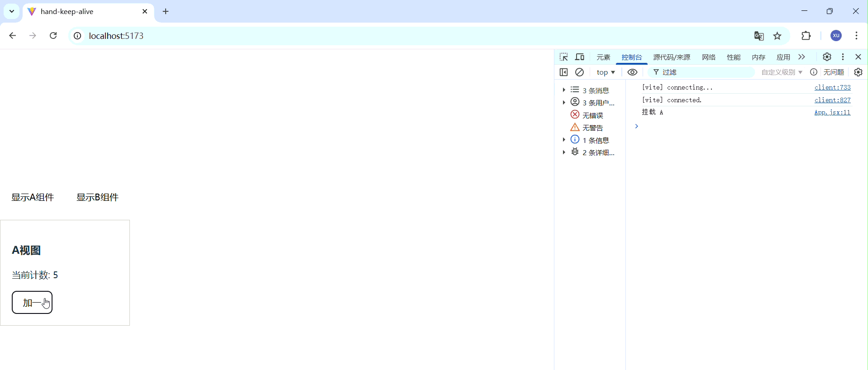Switch to the 性能 tab

coord(734,57)
